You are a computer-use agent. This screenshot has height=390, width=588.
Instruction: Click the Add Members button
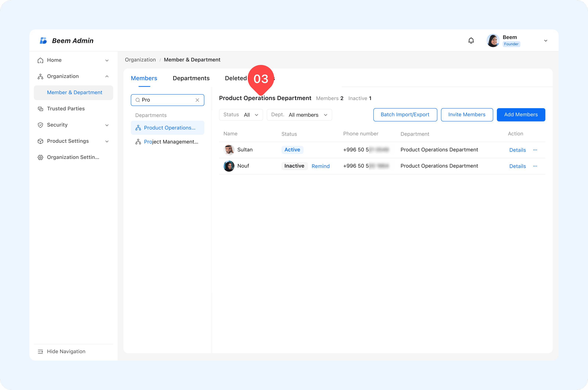pos(521,115)
